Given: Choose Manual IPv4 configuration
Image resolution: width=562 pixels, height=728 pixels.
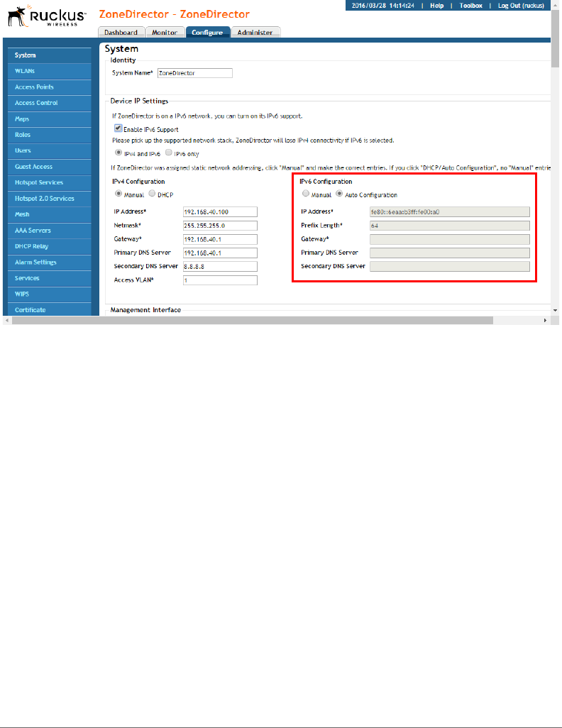Looking at the screenshot, I should [119, 194].
